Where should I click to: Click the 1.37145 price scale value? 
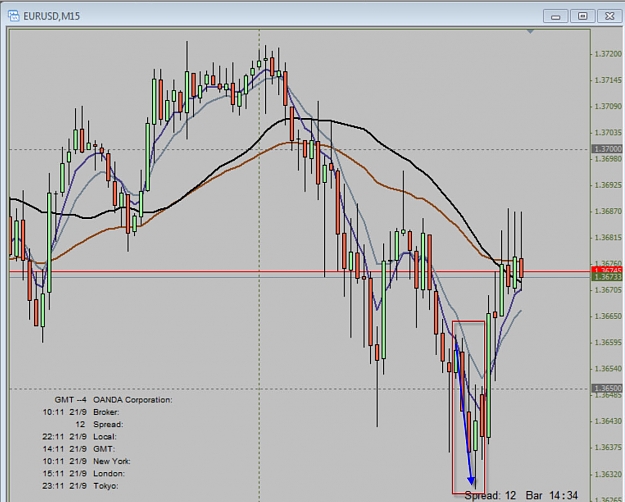[608, 80]
